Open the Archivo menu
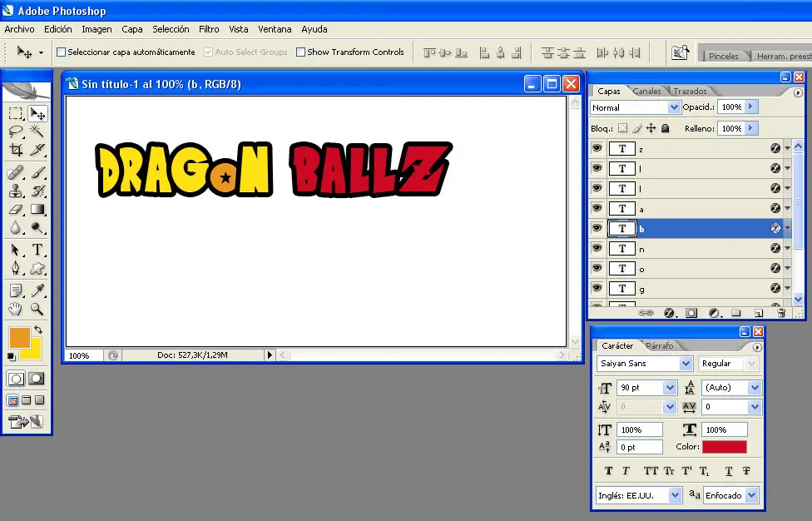Viewport: 812px width, 521px height. (x=19, y=29)
